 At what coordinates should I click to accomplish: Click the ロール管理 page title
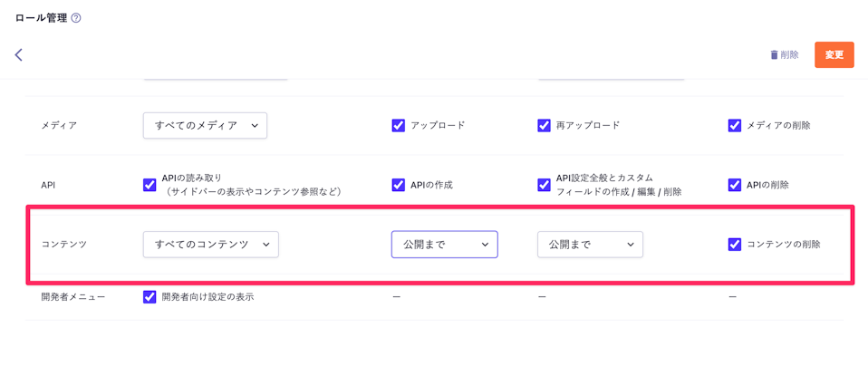pos(41,18)
